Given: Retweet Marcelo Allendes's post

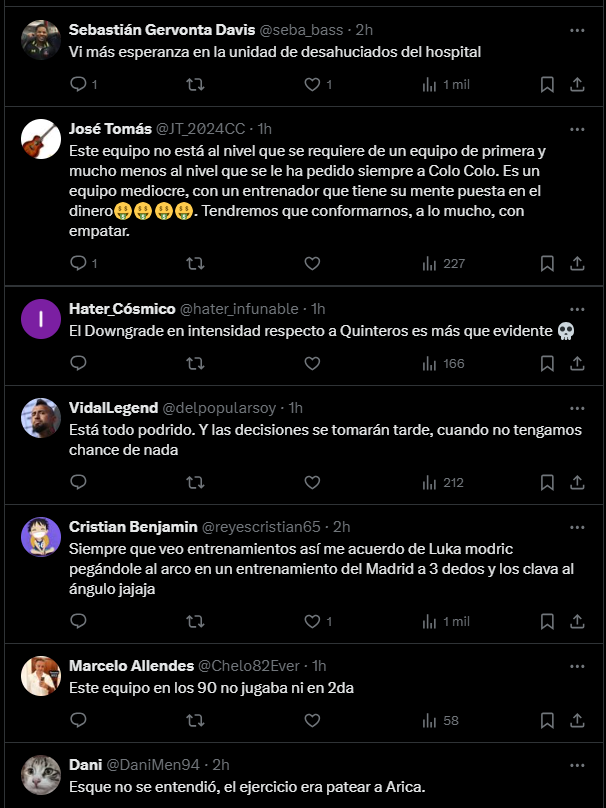Looking at the screenshot, I should [195, 721].
